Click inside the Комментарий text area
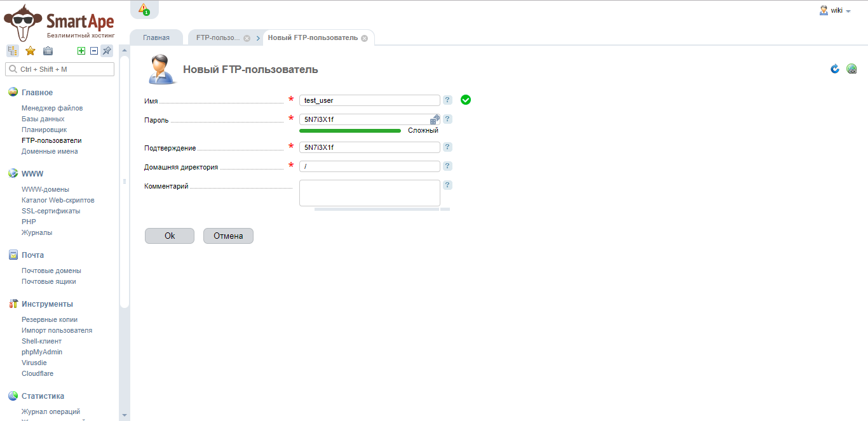868x421 pixels. 369,193
